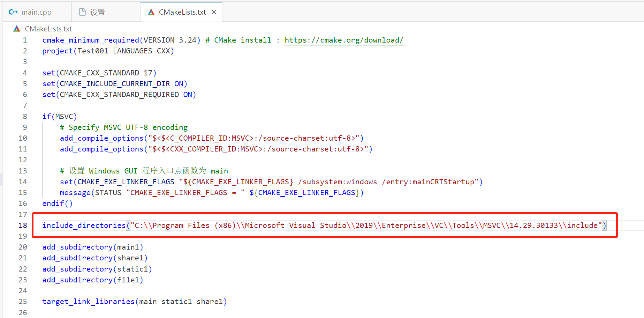
Task: Open the 设置 settings tab
Action: (x=98, y=12)
